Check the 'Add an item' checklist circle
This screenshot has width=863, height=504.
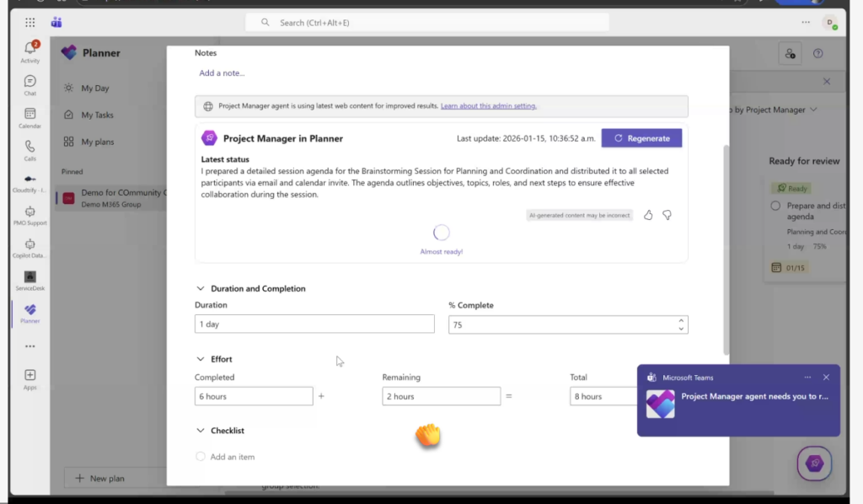[201, 457]
